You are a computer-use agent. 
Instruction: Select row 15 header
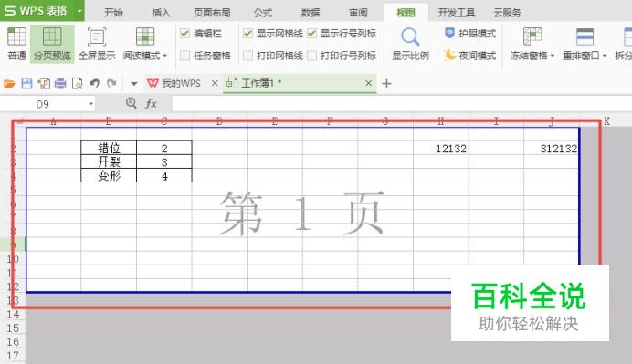pos(13,328)
